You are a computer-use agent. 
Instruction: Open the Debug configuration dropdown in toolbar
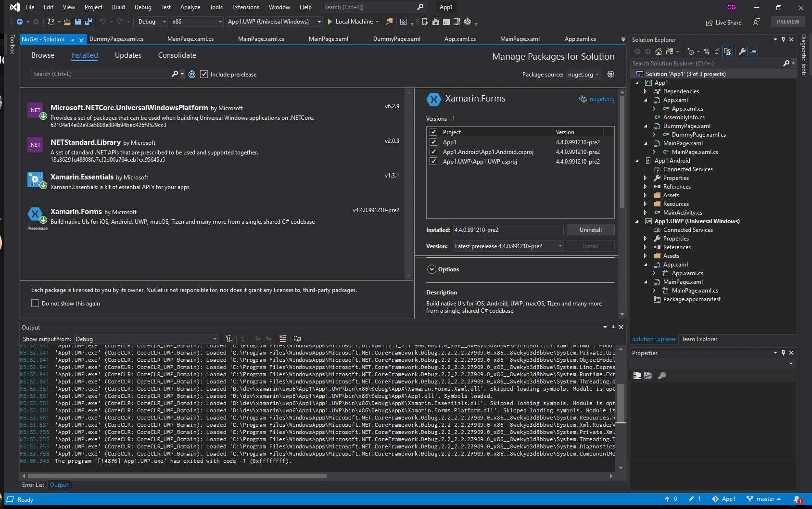click(152, 22)
